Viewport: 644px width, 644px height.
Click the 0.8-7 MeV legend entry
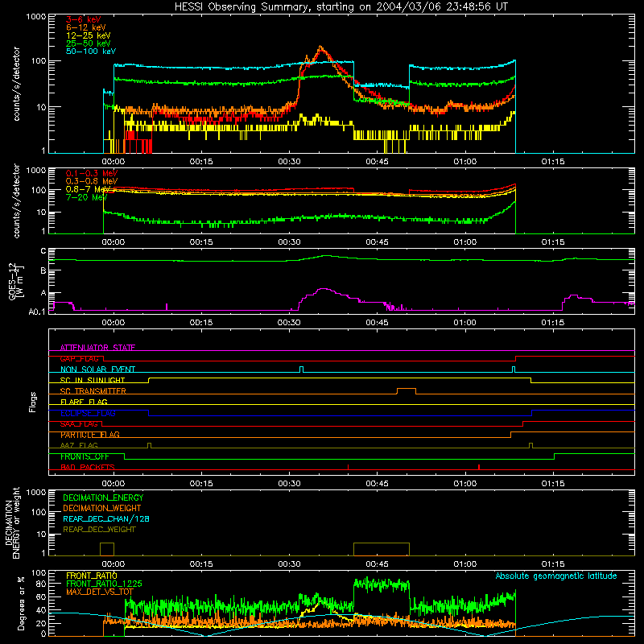(88, 189)
